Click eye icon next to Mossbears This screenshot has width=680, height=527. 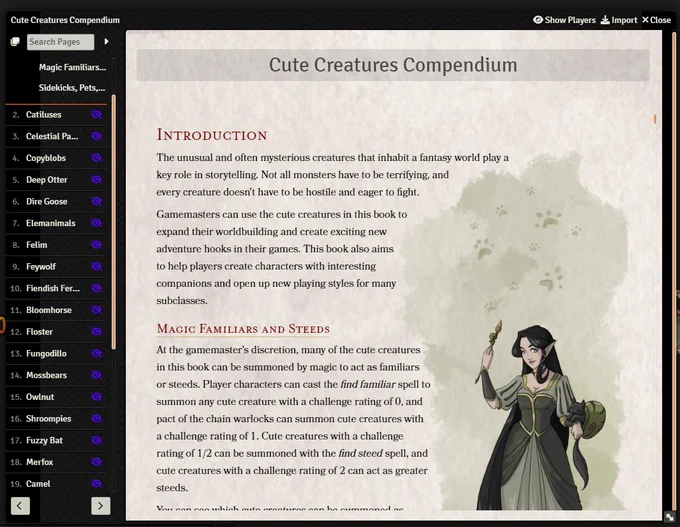[96, 375]
